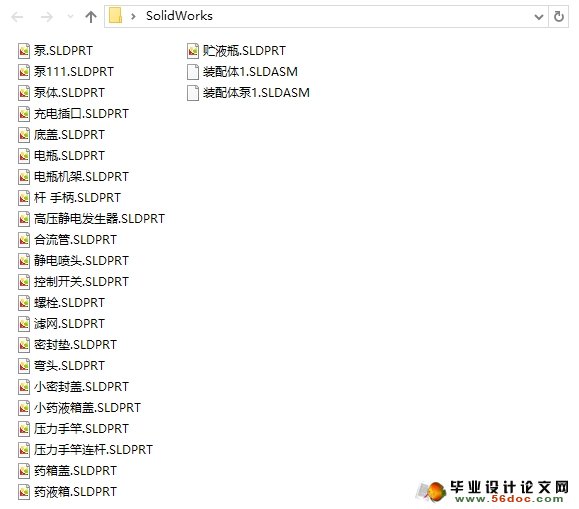Select the file icon of 贮液瓶.SLDPRT
Screen dimensions: 579x509
(x=193, y=51)
